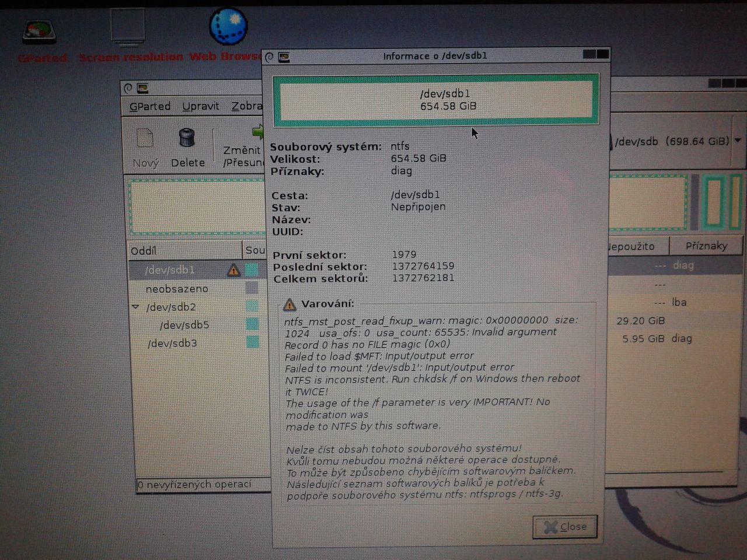Click the main window disk map partition block

pyautogui.click(x=196, y=206)
